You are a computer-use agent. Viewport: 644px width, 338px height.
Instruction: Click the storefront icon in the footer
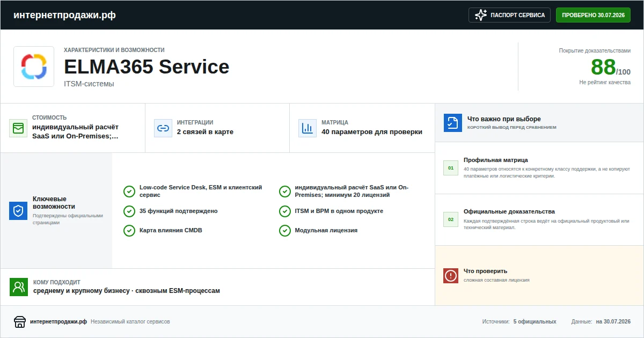[x=20, y=321]
